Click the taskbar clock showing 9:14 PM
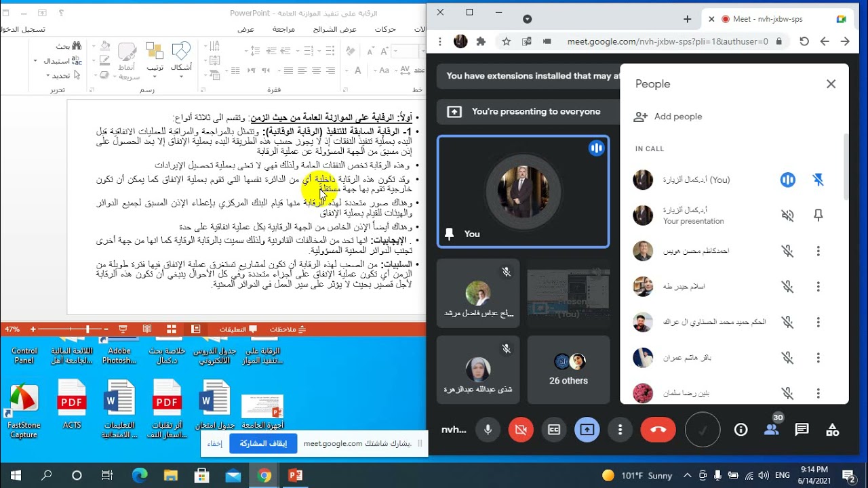Screen dimensions: 868x488 point(813,475)
